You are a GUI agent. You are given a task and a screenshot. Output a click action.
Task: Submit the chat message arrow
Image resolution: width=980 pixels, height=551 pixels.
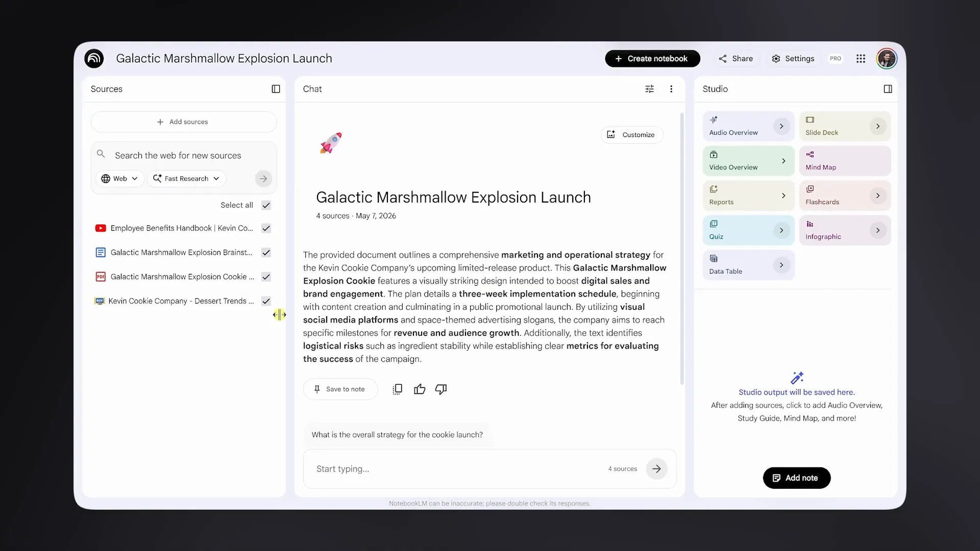point(656,469)
